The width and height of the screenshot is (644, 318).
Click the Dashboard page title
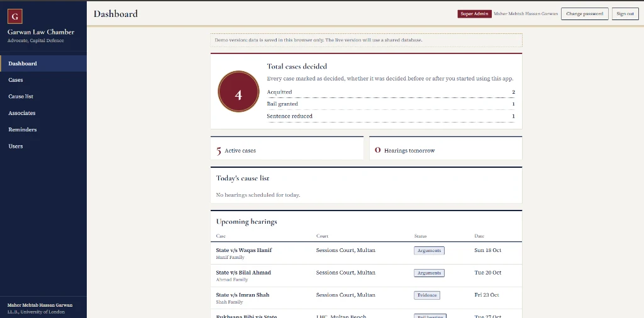(116, 14)
